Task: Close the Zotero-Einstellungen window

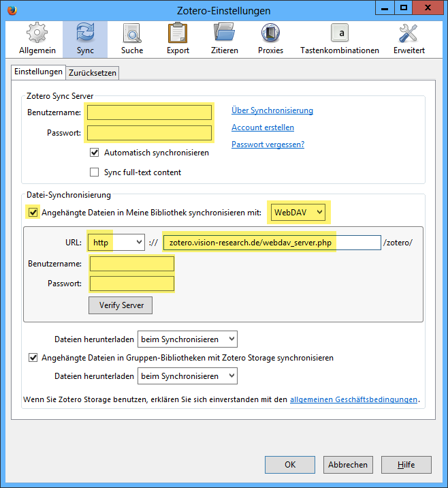Action: 428,7
